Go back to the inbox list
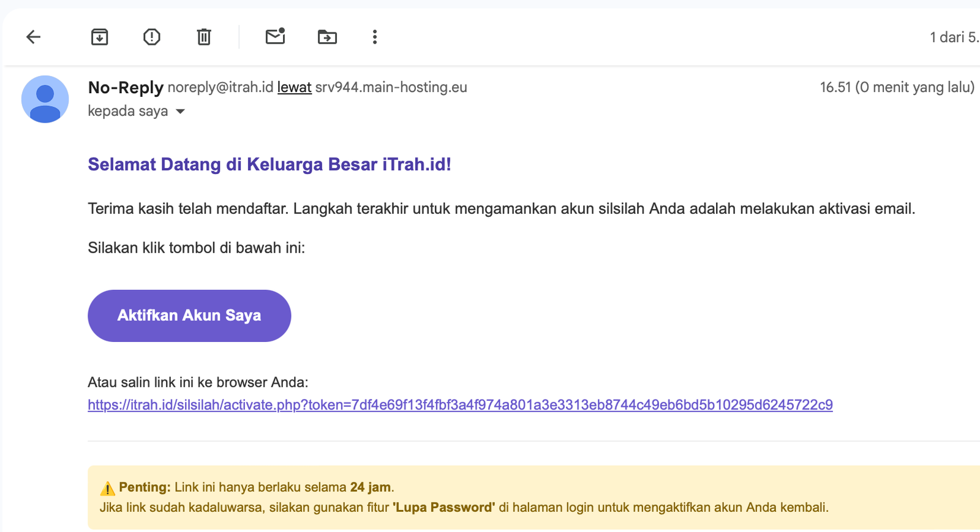The height and width of the screenshot is (532, 980). point(34,37)
